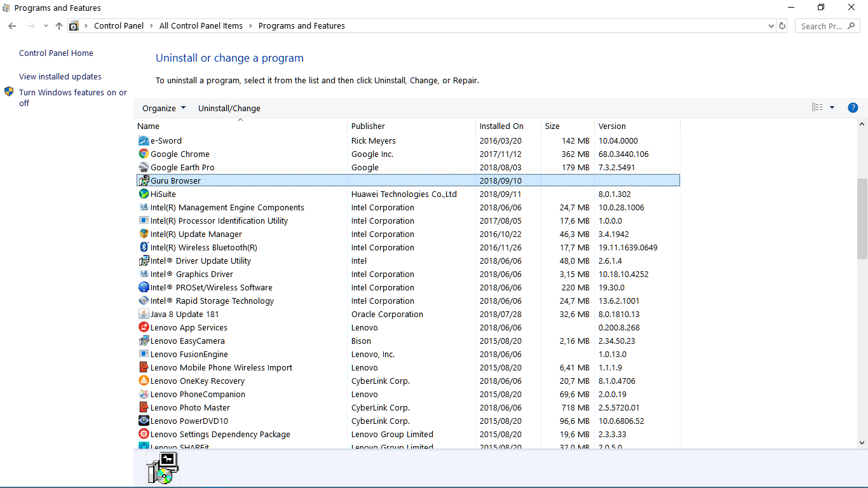The image size is (868, 488).
Task: Navigate to Control Panel breadcrumb
Action: [119, 26]
